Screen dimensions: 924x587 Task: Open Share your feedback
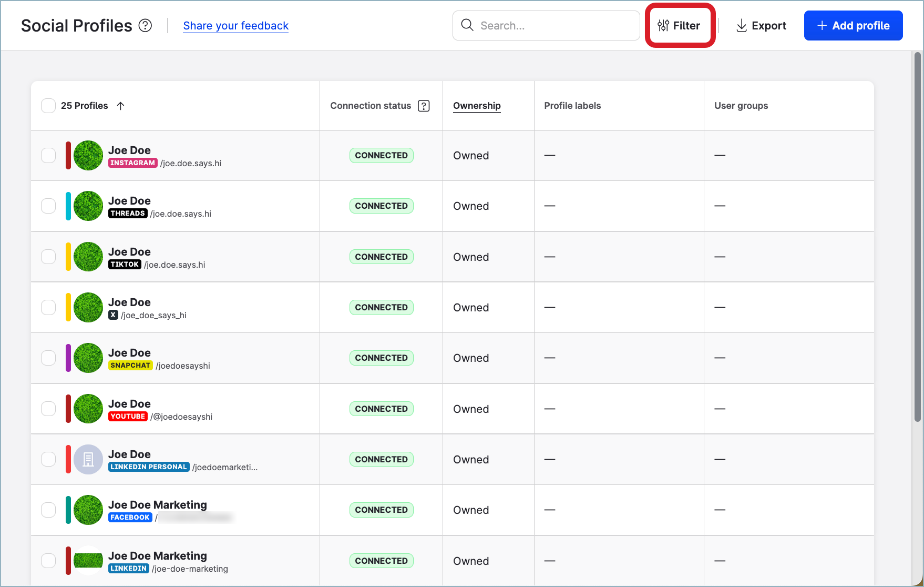[x=235, y=25]
